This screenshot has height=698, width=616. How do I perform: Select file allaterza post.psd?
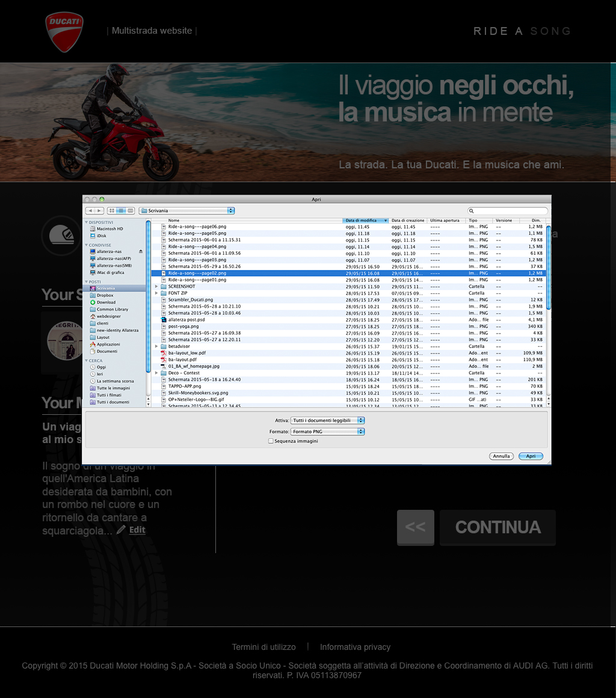click(348, 320)
